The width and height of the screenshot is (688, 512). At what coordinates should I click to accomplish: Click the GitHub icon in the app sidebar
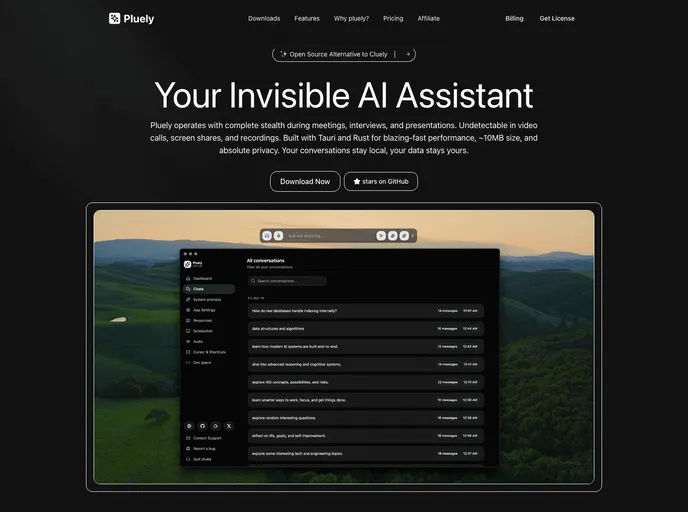click(x=202, y=426)
